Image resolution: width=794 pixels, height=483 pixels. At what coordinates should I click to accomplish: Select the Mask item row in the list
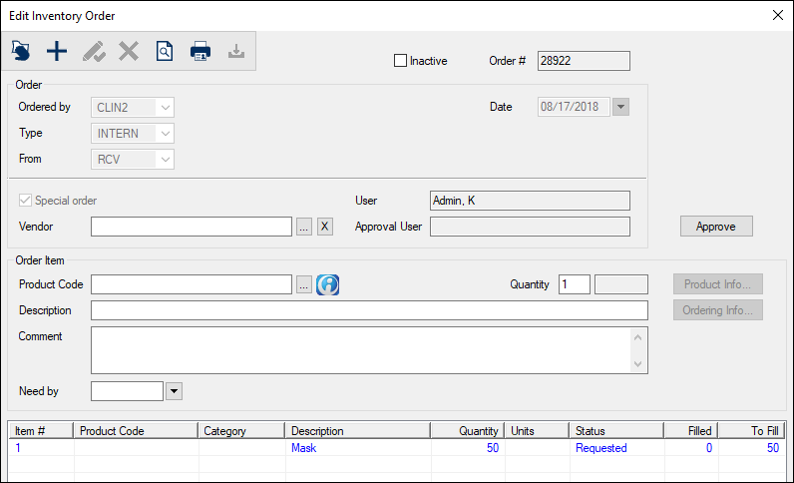click(x=303, y=448)
